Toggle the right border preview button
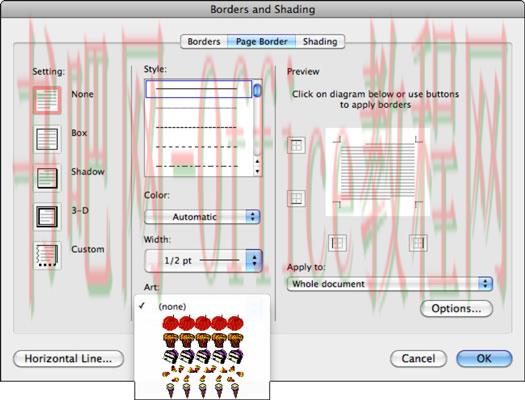525x400 pixels. click(418, 243)
